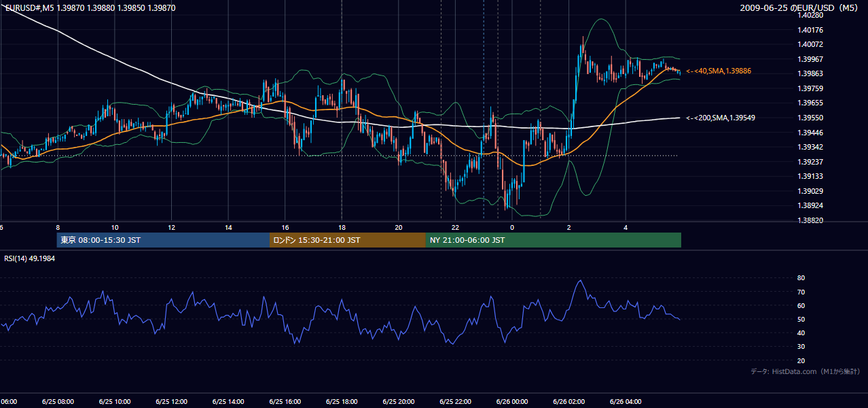
Task: Click RSI level 50 on axis
Action: (801, 319)
